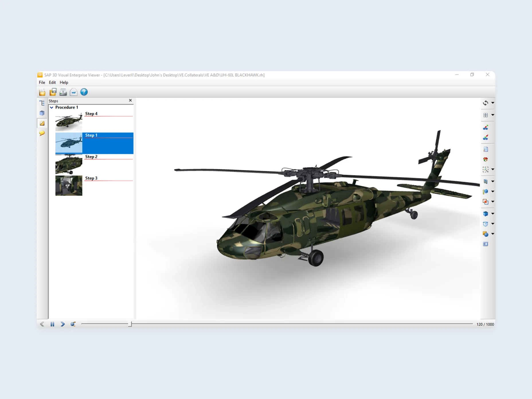The image size is (532, 399).
Task: Click the four-pane viewport layout icon
Action: click(x=486, y=115)
